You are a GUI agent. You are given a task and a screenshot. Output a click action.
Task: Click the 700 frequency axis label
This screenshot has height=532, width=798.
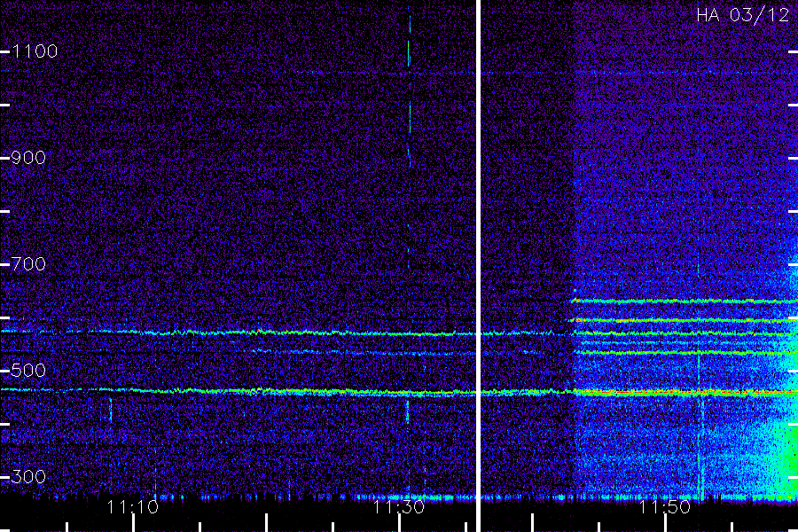pyautogui.click(x=28, y=264)
